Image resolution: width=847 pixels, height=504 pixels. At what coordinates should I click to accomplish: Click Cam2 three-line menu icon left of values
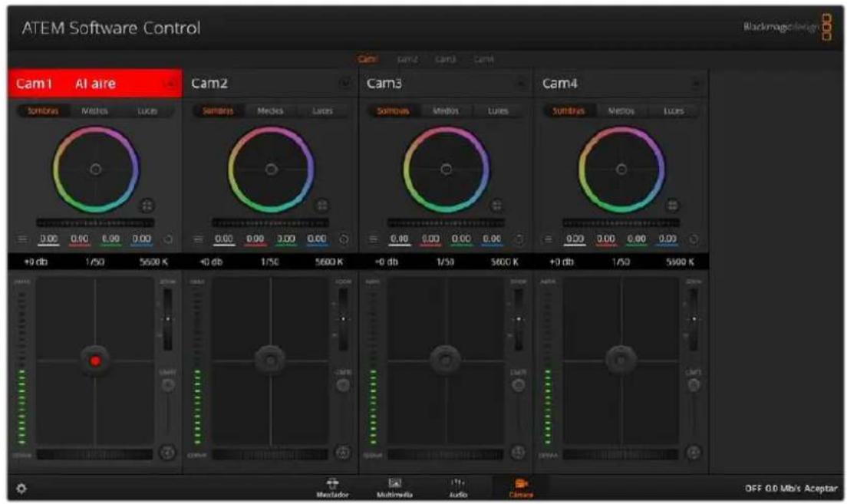198,239
